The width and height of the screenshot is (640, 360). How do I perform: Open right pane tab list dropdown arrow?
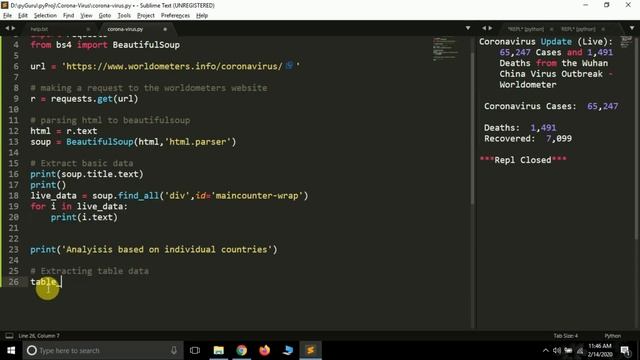pyautogui.click(x=632, y=28)
